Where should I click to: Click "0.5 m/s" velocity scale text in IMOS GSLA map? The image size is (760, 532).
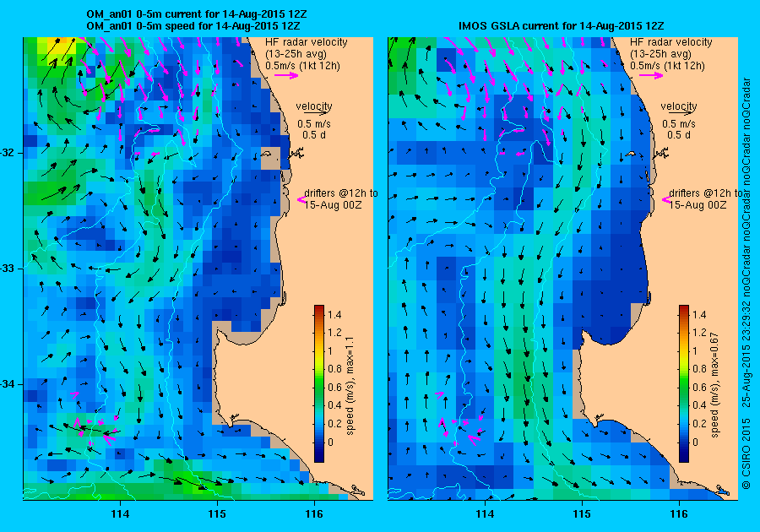[x=679, y=124]
